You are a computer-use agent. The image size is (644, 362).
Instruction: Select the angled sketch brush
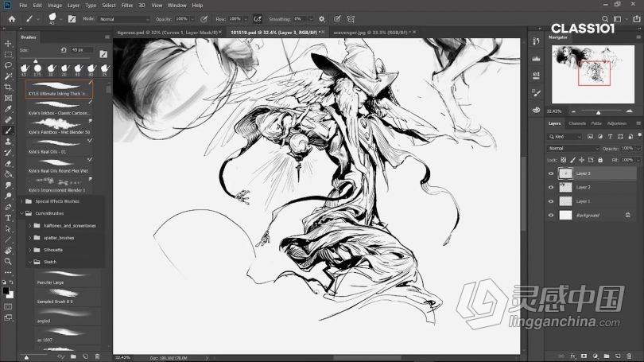[x=68, y=316]
